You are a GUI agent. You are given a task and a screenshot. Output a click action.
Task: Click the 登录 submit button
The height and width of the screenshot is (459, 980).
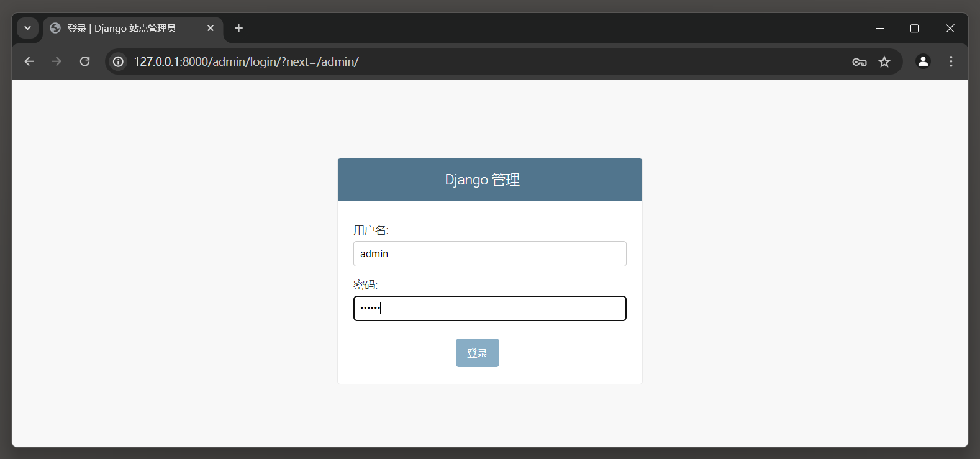tap(478, 353)
